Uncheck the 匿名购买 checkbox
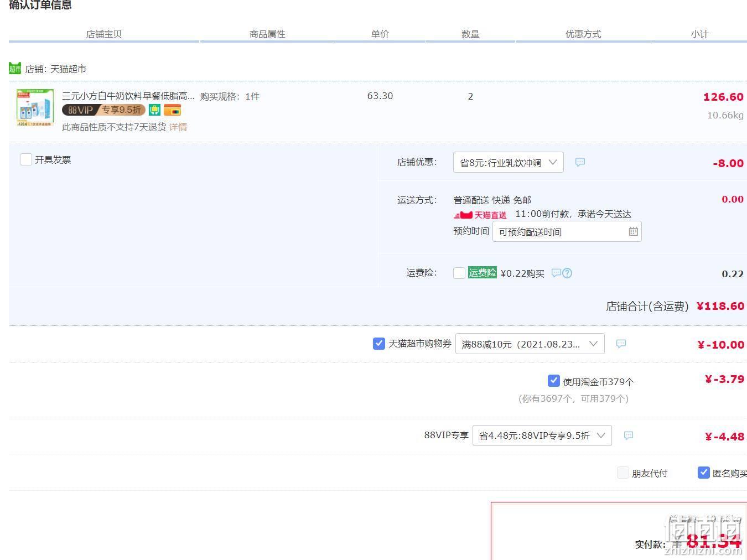 point(704,473)
